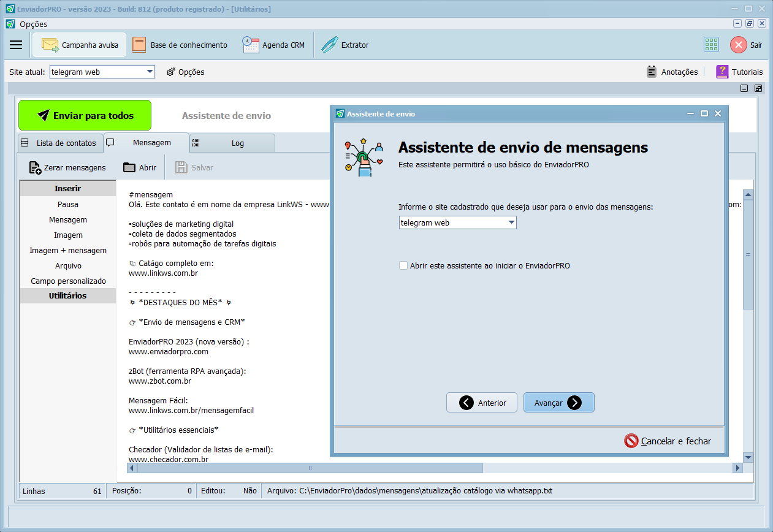The image size is (773, 532).
Task: Click the Posição status bar field
Action: point(151,491)
